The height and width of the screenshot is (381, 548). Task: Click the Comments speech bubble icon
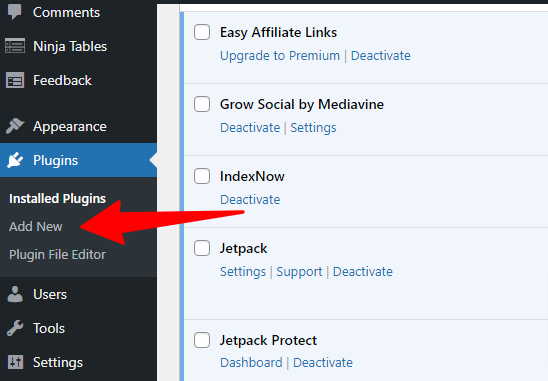pos(15,12)
